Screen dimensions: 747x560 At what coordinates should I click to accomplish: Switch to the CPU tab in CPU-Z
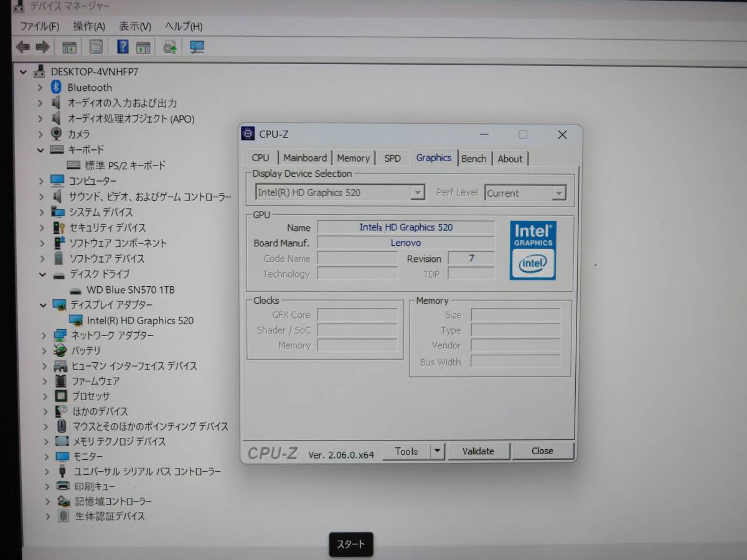[260, 158]
